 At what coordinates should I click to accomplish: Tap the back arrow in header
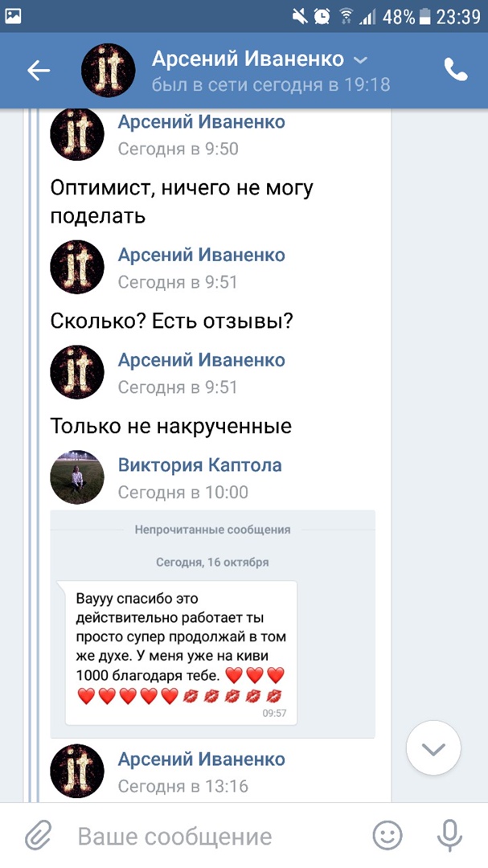(x=39, y=71)
